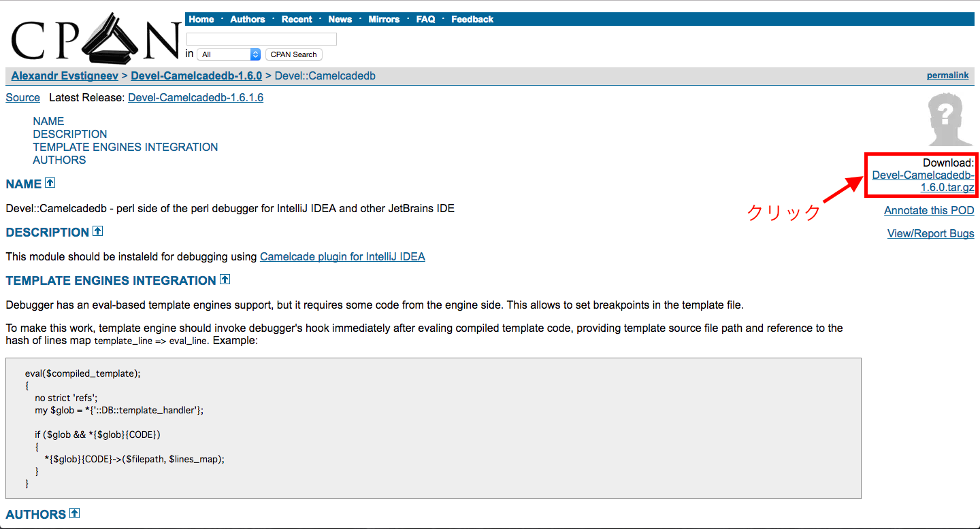Go to the Recent page
The image size is (980, 529).
[x=297, y=19]
